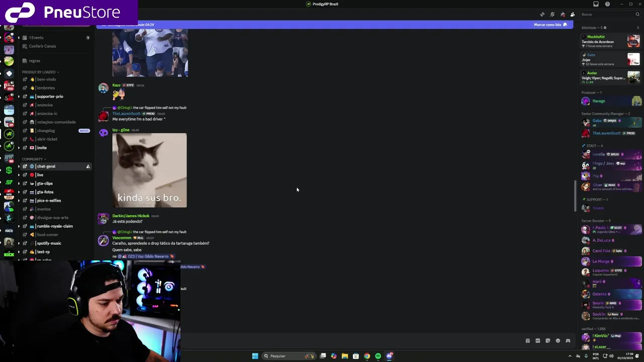Select member Carol Foia in boosters
The image size is (644, 362).
(611, 251)
